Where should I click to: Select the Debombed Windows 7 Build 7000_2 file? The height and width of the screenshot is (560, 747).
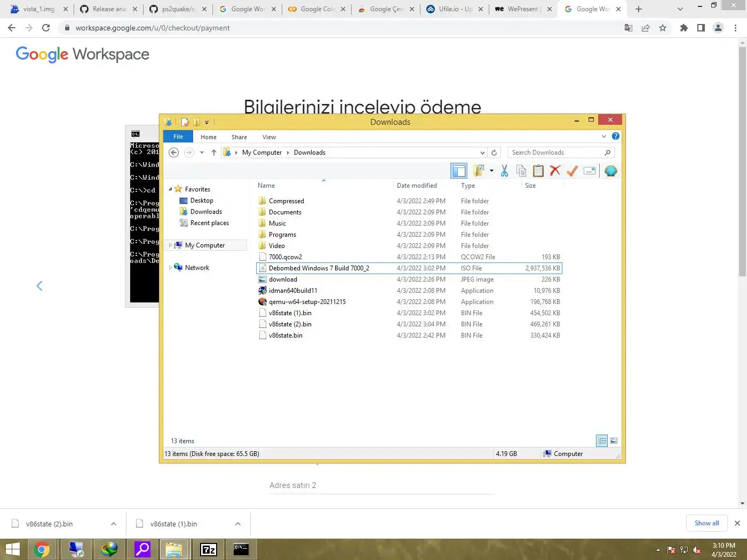click(409, 268)
